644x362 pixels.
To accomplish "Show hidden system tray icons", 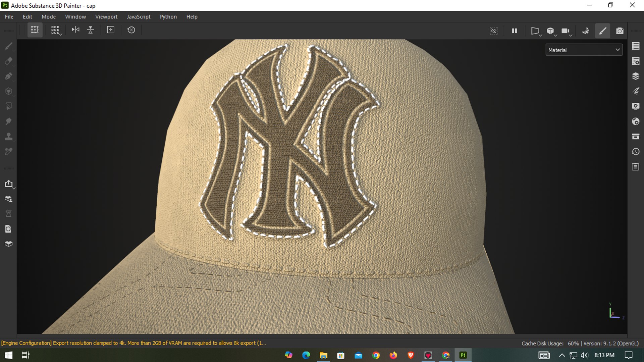I will [x=562, y=355].
